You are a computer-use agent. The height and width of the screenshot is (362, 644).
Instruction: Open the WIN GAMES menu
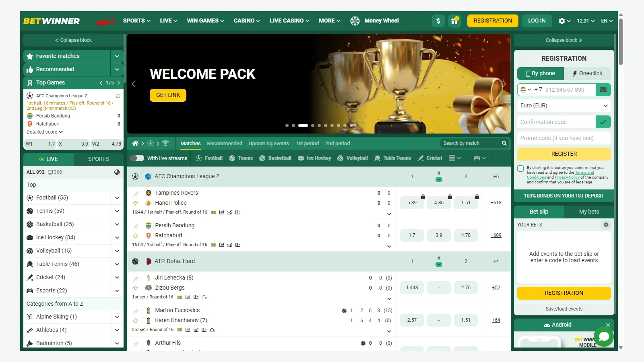(205, 21)
